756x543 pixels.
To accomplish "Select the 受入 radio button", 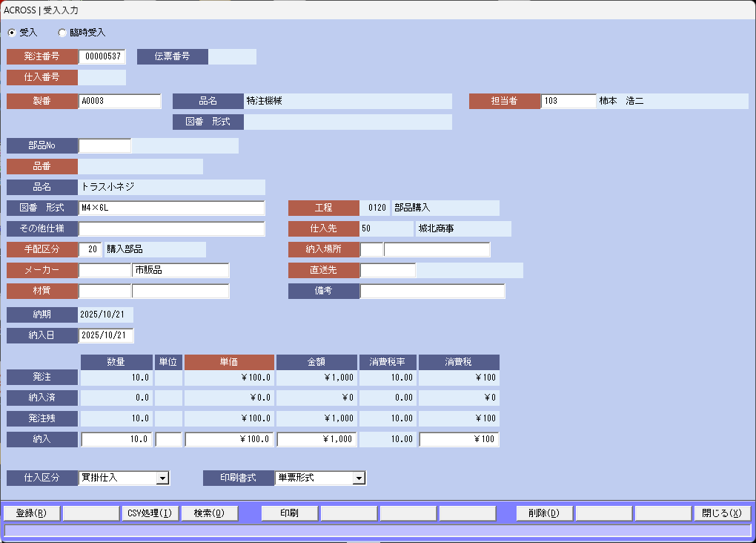I will pyautogui.click(x=11, y=33).
